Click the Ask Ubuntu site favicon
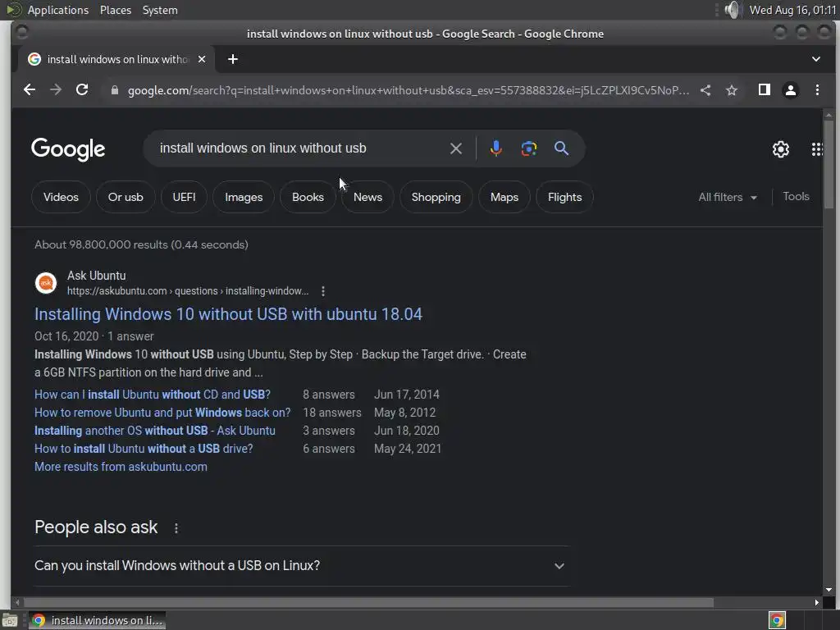The width and height of the screenshot is (840, 630). (x=46, y=283)
